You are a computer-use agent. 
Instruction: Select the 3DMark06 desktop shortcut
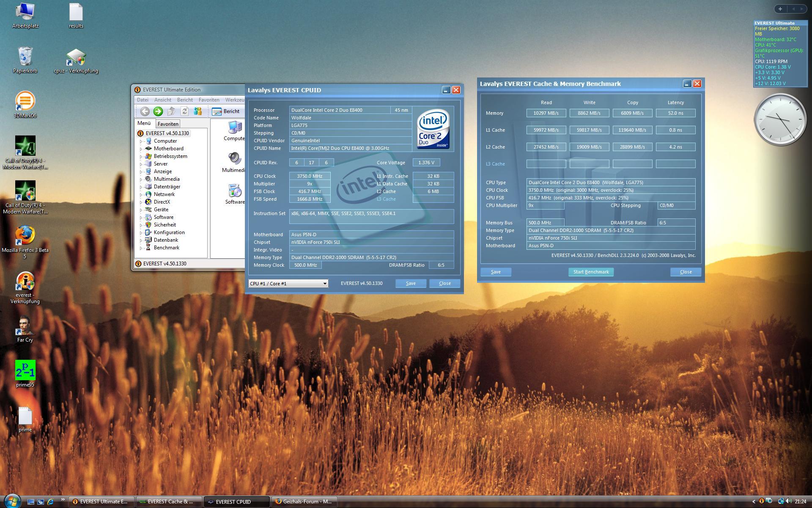click(25, 105)
